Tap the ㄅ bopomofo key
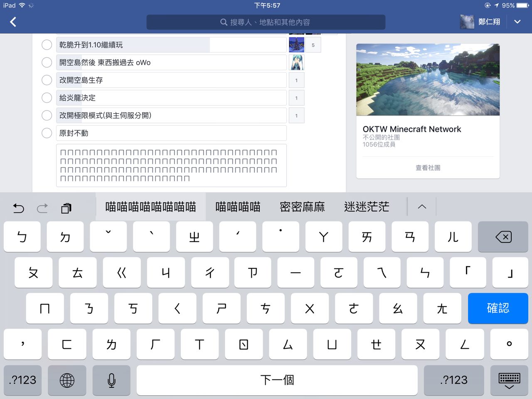 coord(22,237)
